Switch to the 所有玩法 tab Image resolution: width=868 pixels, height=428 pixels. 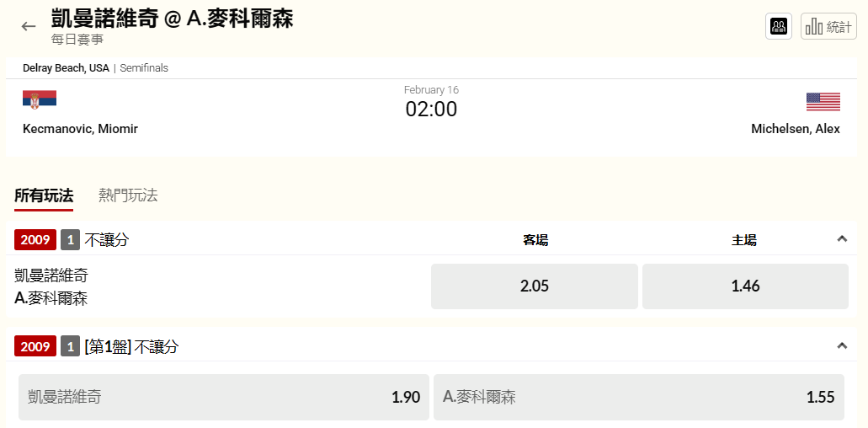pyautogui.click(x=44, y=195)
